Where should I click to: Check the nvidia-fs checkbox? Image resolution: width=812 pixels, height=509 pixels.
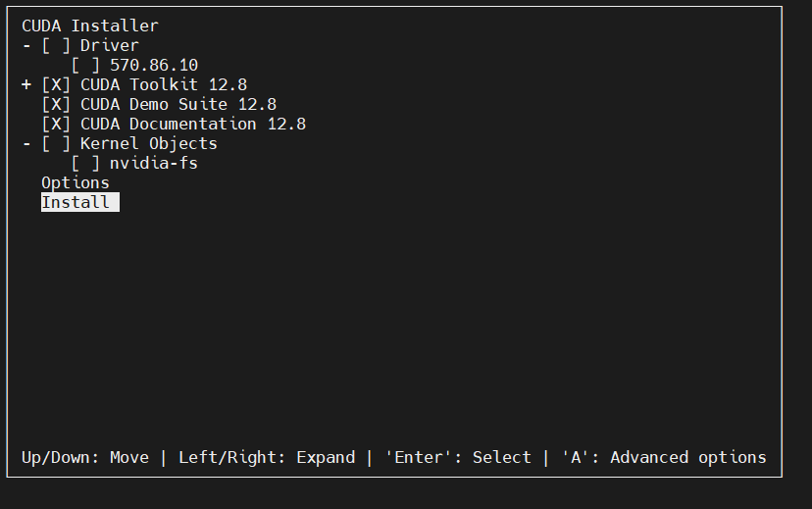[85, 164]
